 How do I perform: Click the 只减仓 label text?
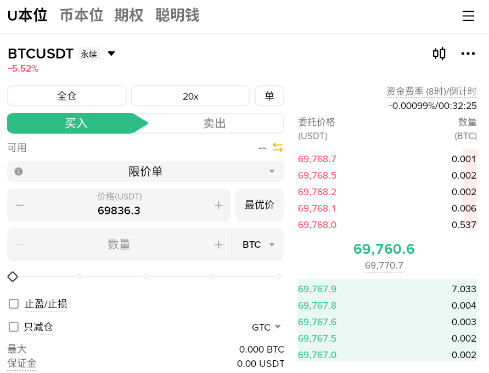click(x=38, y=327)
